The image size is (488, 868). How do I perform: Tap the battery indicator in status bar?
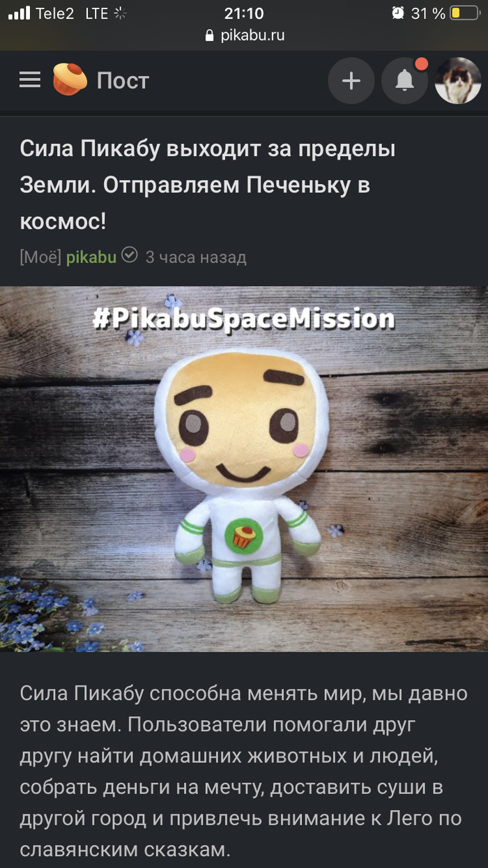point(464,13)
